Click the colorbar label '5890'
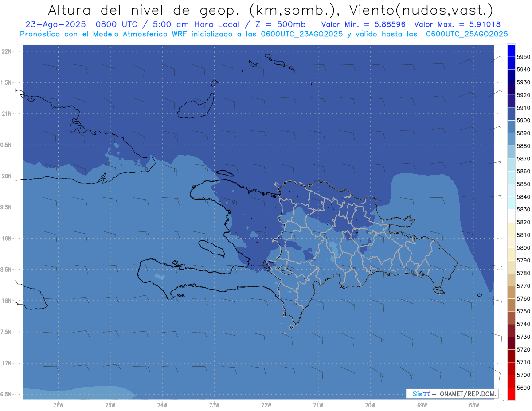 click(523, 133)
